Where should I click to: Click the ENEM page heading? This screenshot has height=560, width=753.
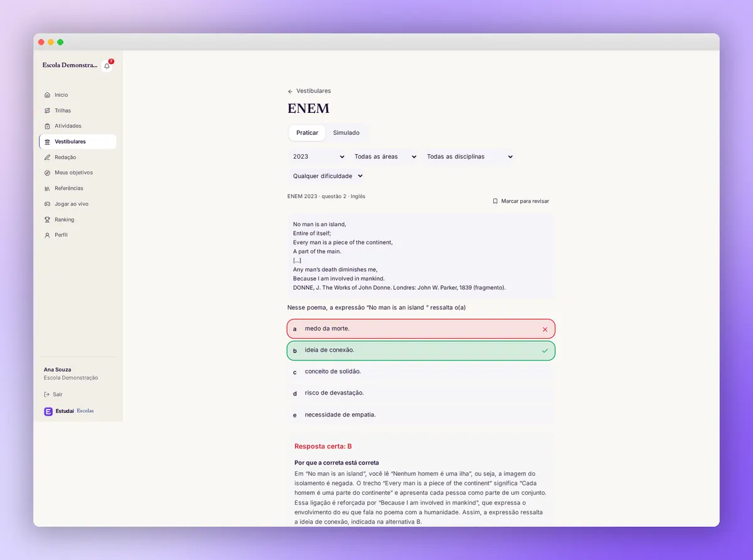(308, 108)
